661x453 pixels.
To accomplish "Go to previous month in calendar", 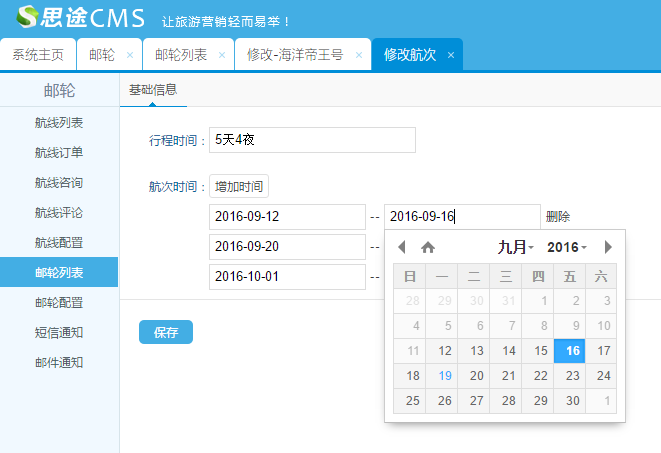I will point(402,247).
